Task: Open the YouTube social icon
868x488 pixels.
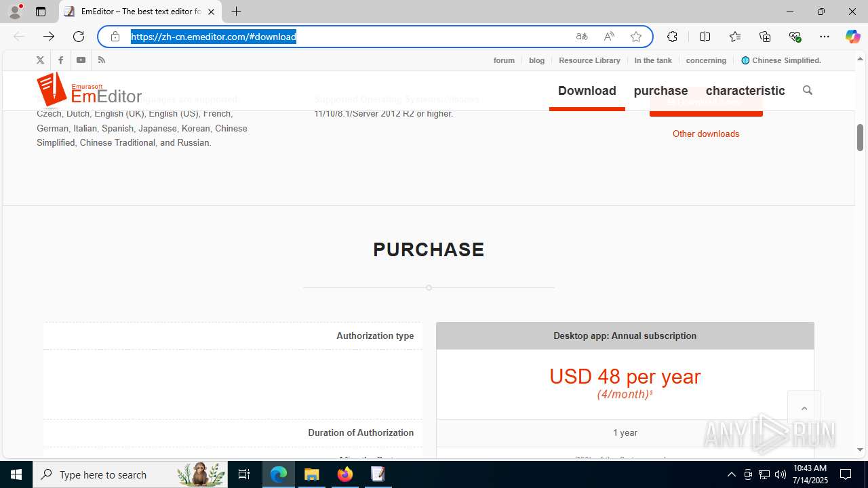Action: point(81,60)
